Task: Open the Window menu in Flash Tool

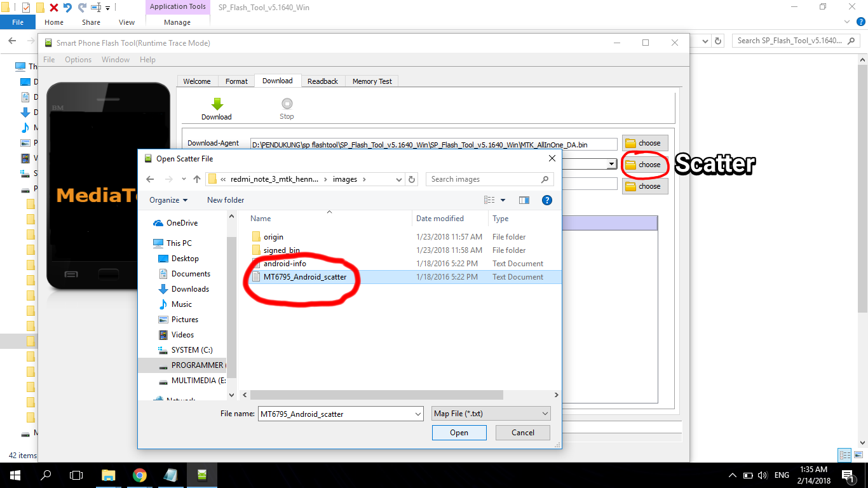Action: [116, 60]
